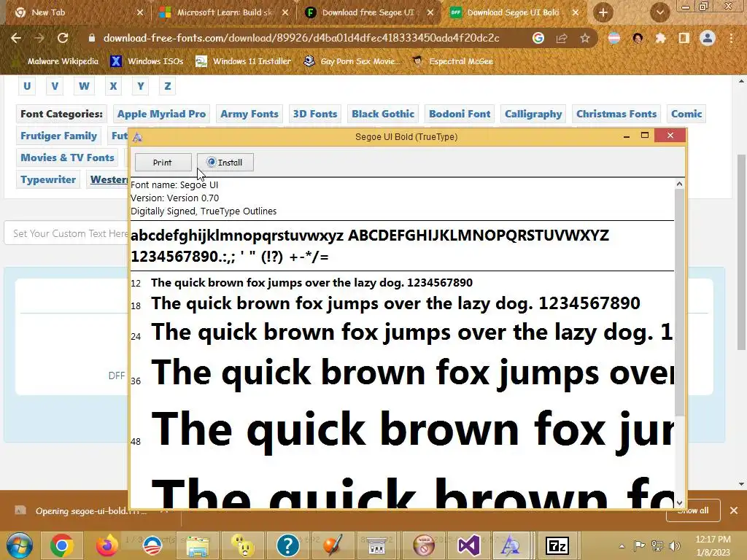Click the Windows Start orb
Screen dimensions: 747x560
[20, 545]
